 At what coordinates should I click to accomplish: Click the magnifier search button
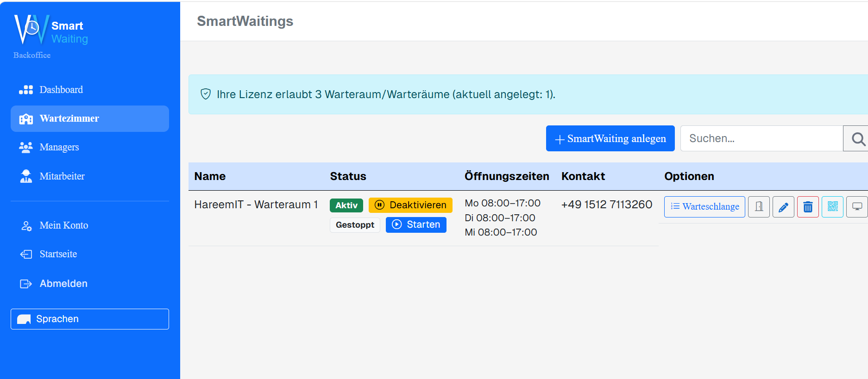click(x=857, y=138)
